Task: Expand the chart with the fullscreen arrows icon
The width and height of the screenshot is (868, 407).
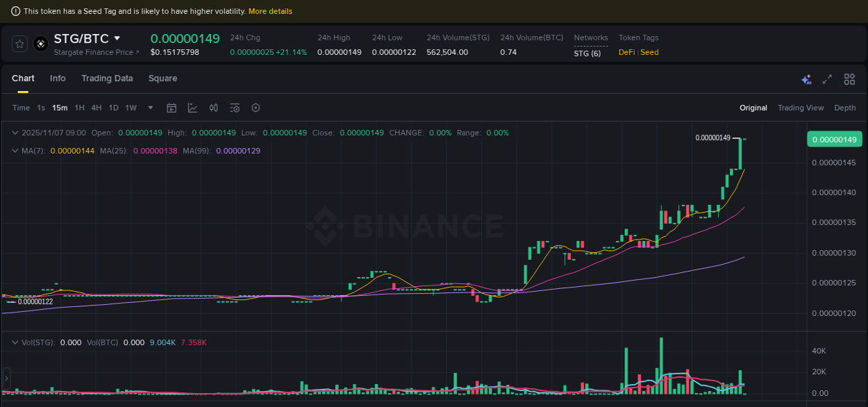Action: click(827, 79)
